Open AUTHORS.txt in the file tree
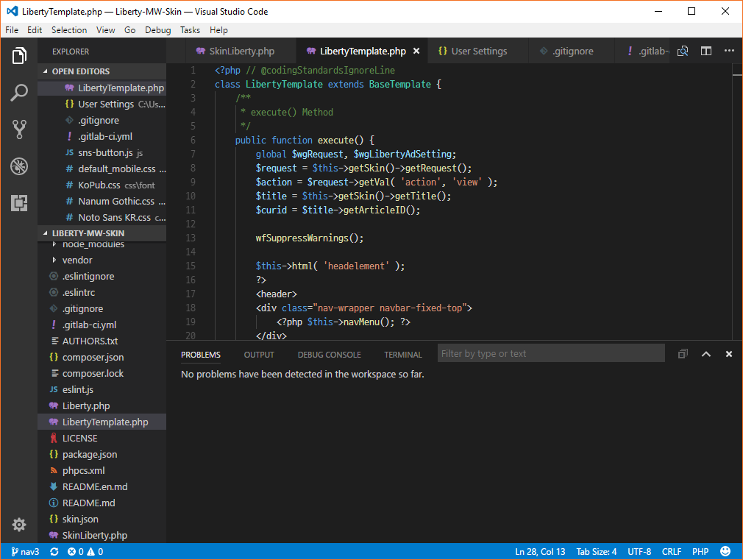The height and width of the screenshot is (560, 743). pyautogui.click(x=102, y=341)
